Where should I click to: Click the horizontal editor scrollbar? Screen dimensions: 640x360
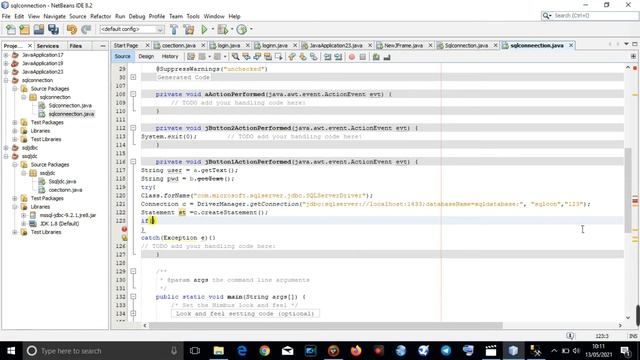point(326,325)
